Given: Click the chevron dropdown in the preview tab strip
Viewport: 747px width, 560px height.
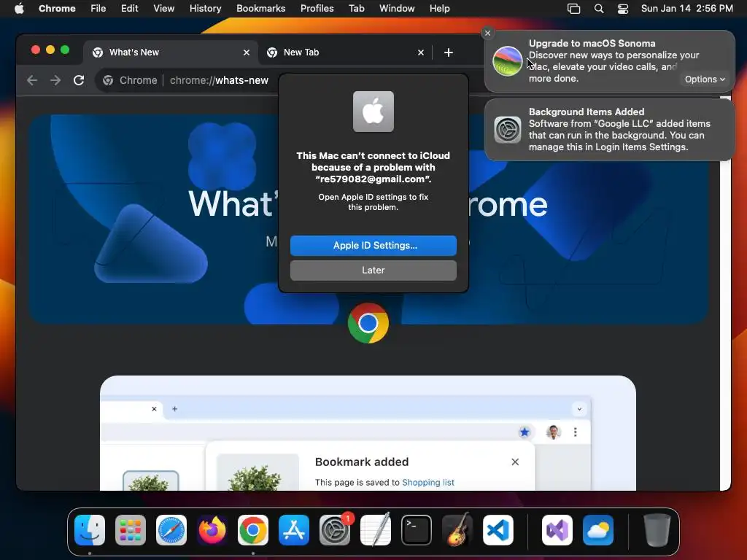Looking at the screenshot, I should pyautogui.click(x=579, y=409).
